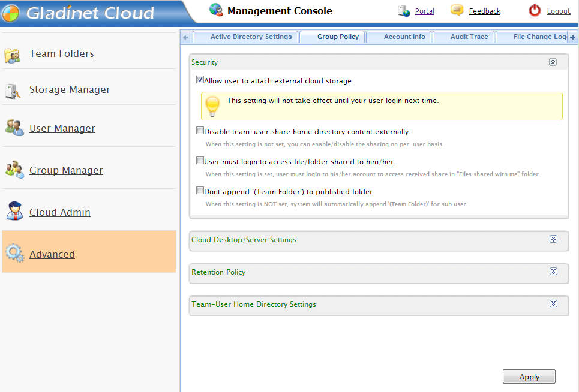This screenshot has width=579, height=392.
Task: Expand Cloud Desktop/Server Settings section
Action: pos(553,239)
